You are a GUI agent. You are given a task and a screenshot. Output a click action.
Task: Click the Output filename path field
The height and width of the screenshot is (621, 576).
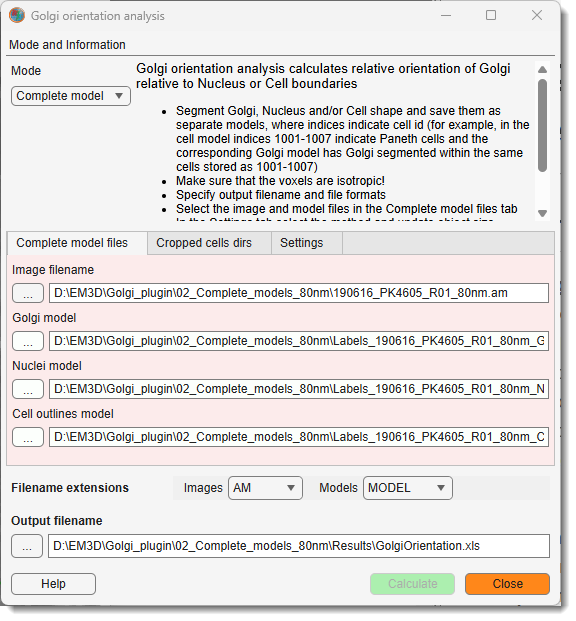point(299,547)
